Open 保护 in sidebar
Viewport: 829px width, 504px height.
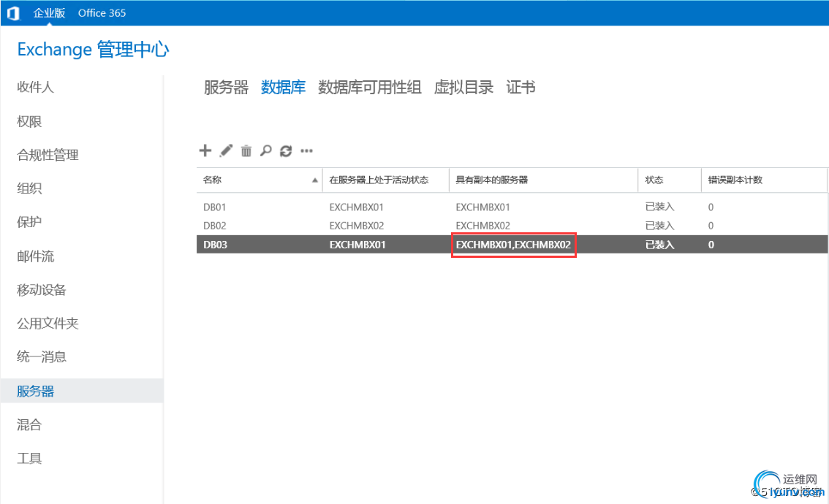(29, 222)
